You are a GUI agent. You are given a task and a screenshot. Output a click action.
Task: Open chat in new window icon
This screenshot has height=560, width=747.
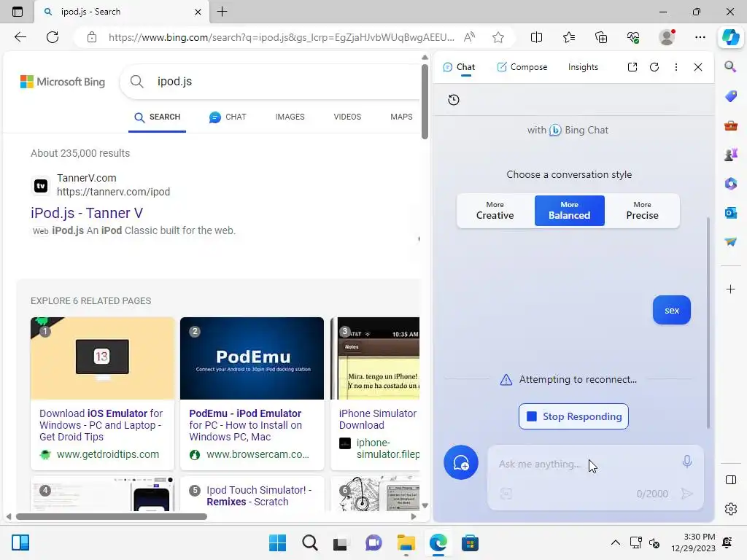point(632,67)
